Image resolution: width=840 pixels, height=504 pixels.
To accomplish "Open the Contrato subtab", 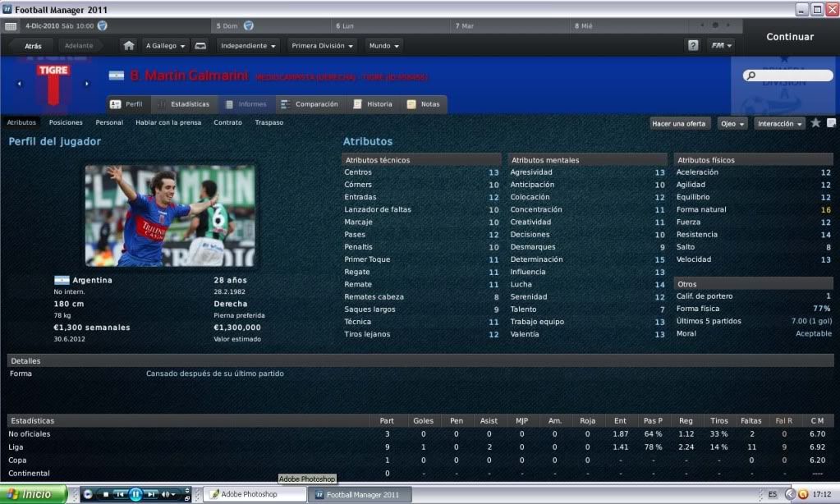I will 227,122.
